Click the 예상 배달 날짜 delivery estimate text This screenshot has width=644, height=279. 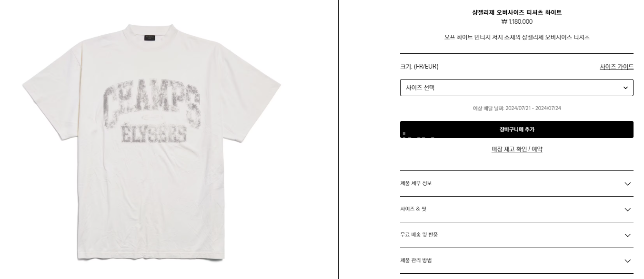click(517, 108)
